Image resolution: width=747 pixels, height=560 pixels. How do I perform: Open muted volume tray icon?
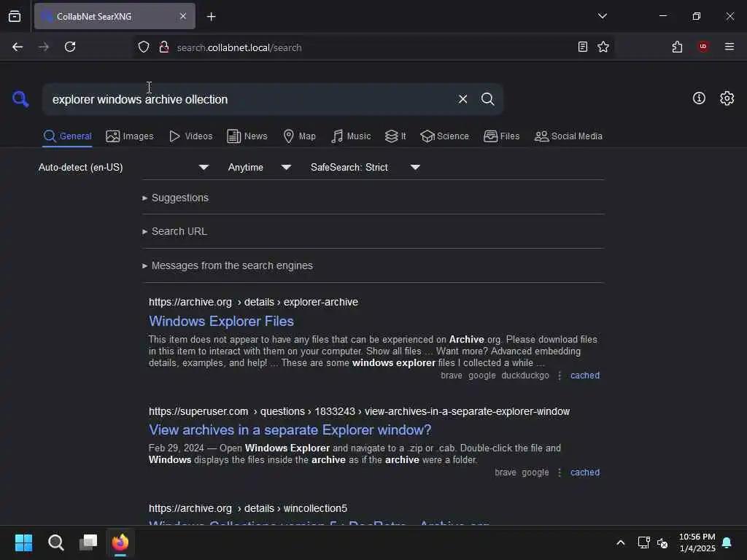pos(662,542)
